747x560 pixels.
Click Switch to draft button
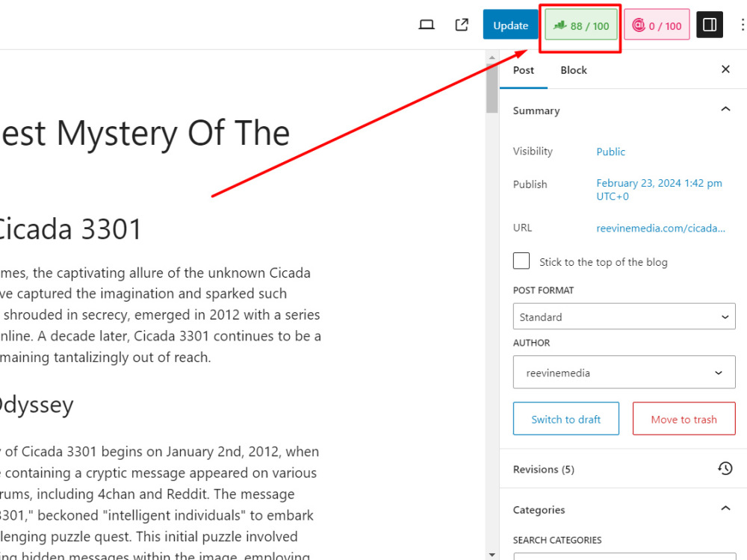566,419
